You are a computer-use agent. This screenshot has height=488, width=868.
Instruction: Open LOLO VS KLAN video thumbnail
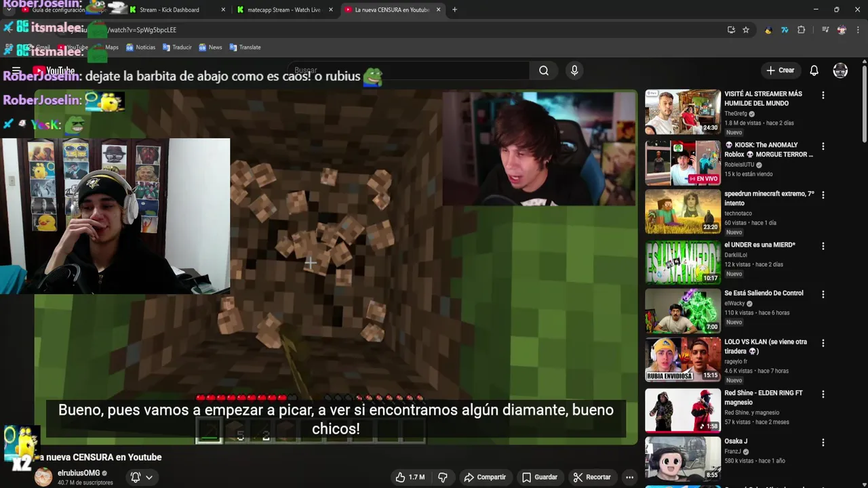point(682,360)
